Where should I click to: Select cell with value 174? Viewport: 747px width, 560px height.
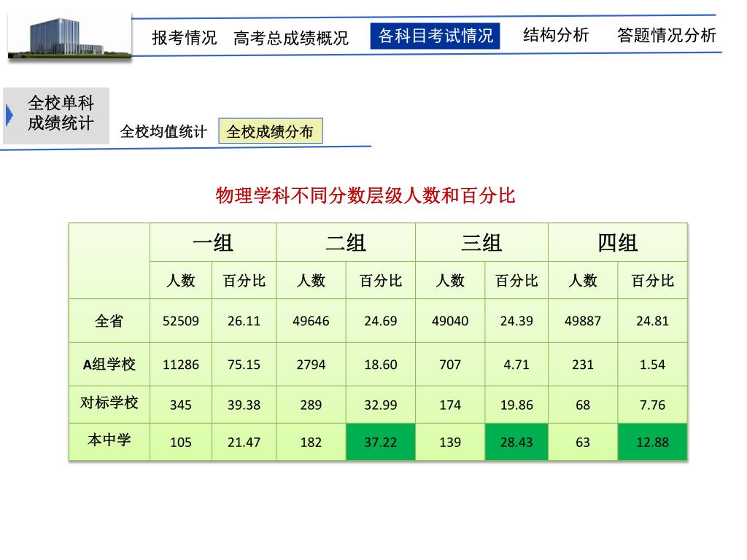click(x=450, y=405)
